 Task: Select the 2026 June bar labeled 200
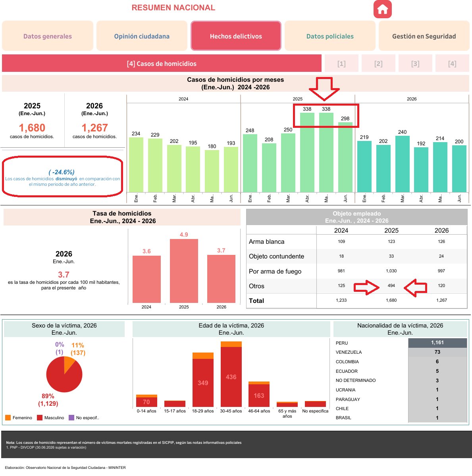tap(459, 169)
